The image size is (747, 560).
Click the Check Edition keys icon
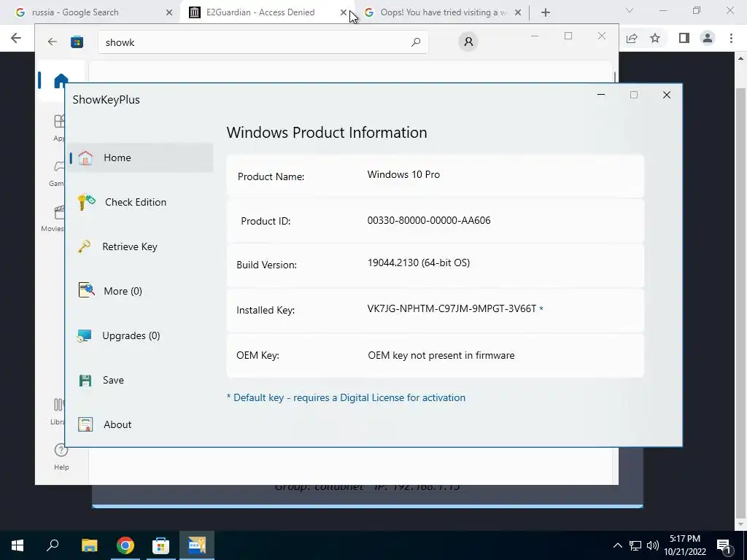[86, 202]
